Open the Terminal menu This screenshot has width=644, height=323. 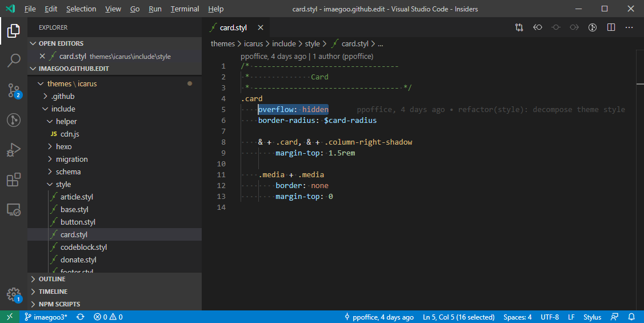(x=185, y=9)
